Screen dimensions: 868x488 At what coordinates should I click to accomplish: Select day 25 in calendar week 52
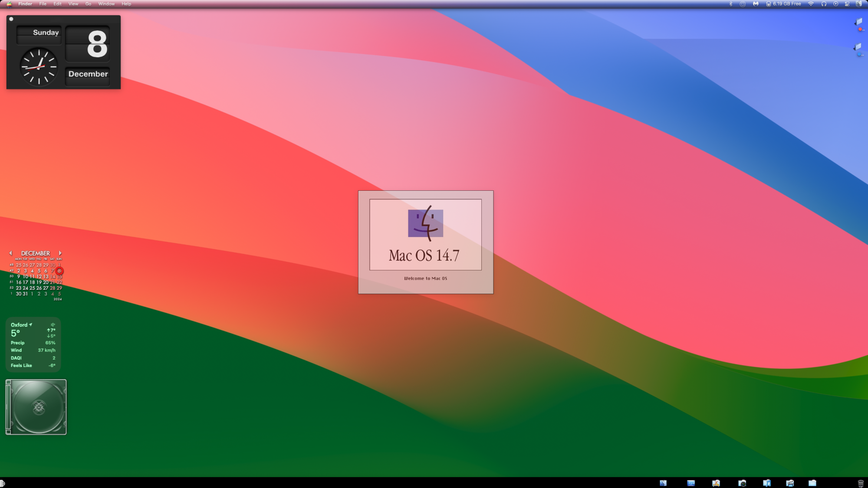(32, 288)
